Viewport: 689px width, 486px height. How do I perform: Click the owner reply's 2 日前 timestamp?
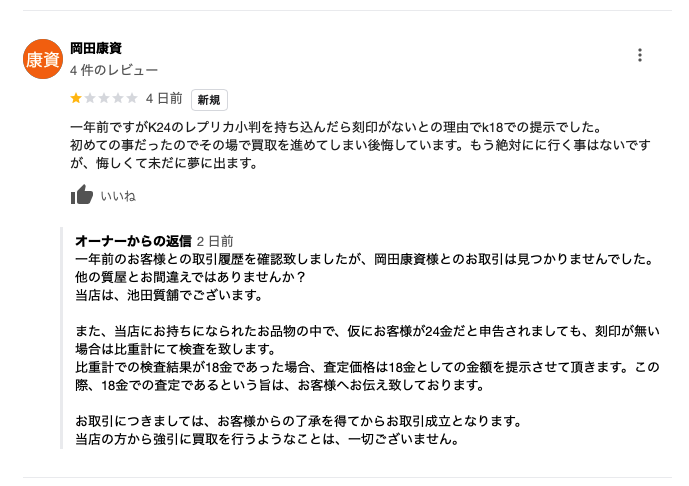pyautogui.click(x=215, y=241)
